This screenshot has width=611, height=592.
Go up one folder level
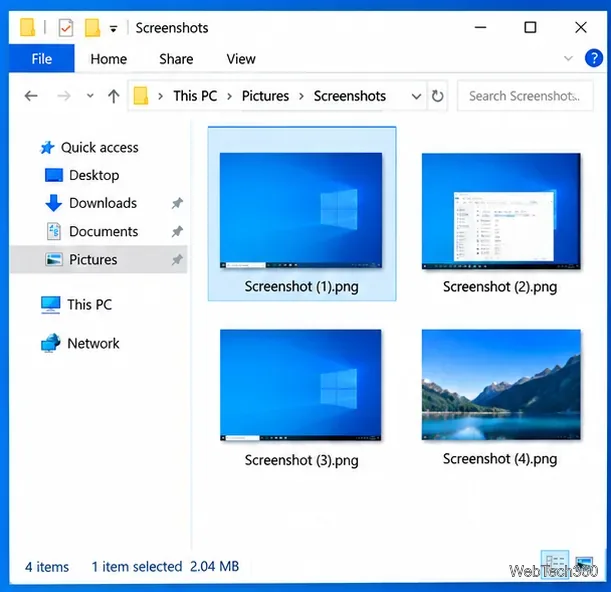coord(114,96)
